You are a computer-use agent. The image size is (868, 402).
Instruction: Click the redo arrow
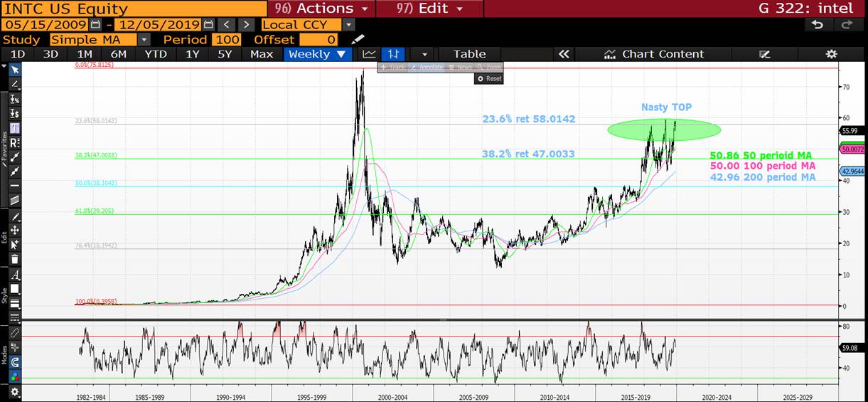tap(847, 24)
